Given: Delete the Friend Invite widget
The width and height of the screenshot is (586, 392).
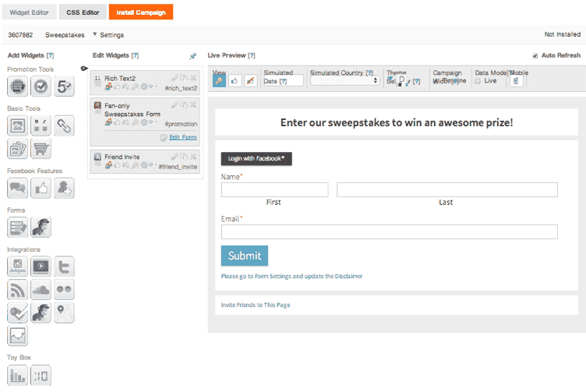Looking at the screenshot, I should (193, 157).
